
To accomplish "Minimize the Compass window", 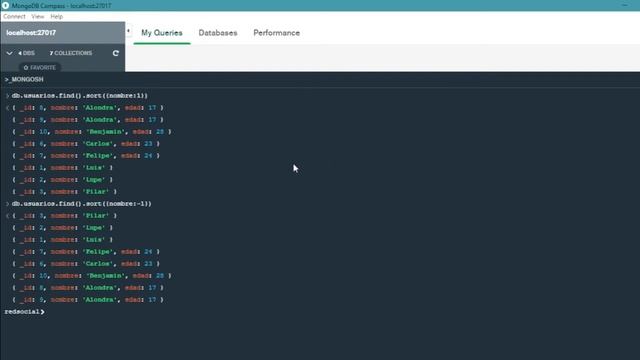I will click(x=624, y=5).
